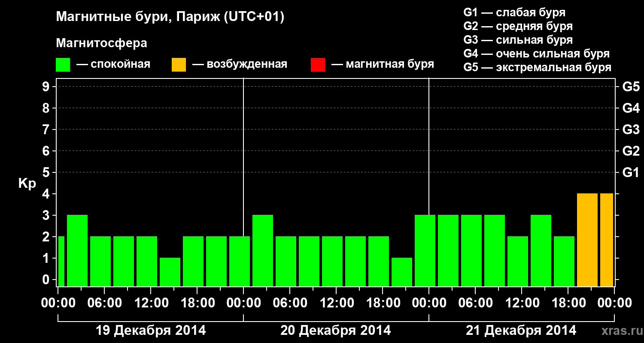Click 'G4 — очень сильная буря' legend line
644x343 pixels.
(537, 54)
